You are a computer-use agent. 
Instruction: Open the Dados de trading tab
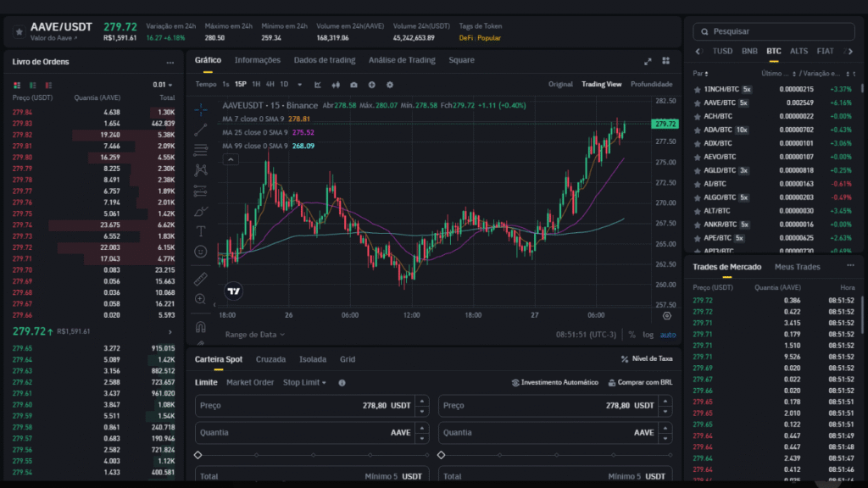325,60
